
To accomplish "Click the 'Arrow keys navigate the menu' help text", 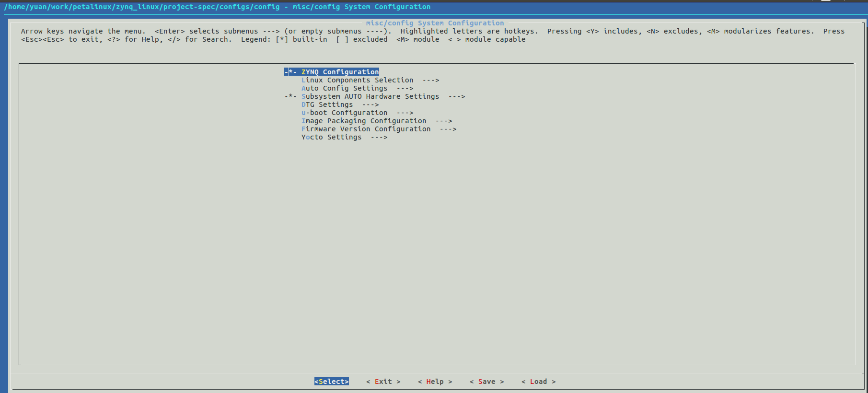I will [83, 31].
